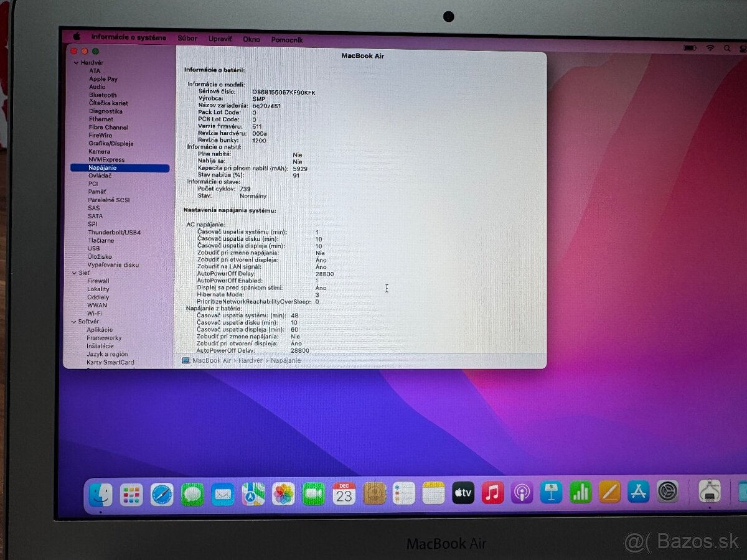Open the Wi-Fi status menu
This screenshot has height=560, width=747.
pyautogui.click(x=710, y=48)
